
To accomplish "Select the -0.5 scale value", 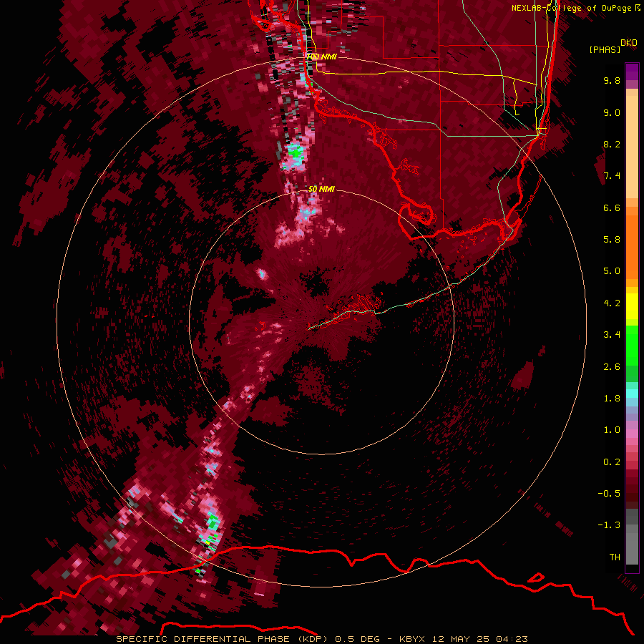I will [609, 494].
